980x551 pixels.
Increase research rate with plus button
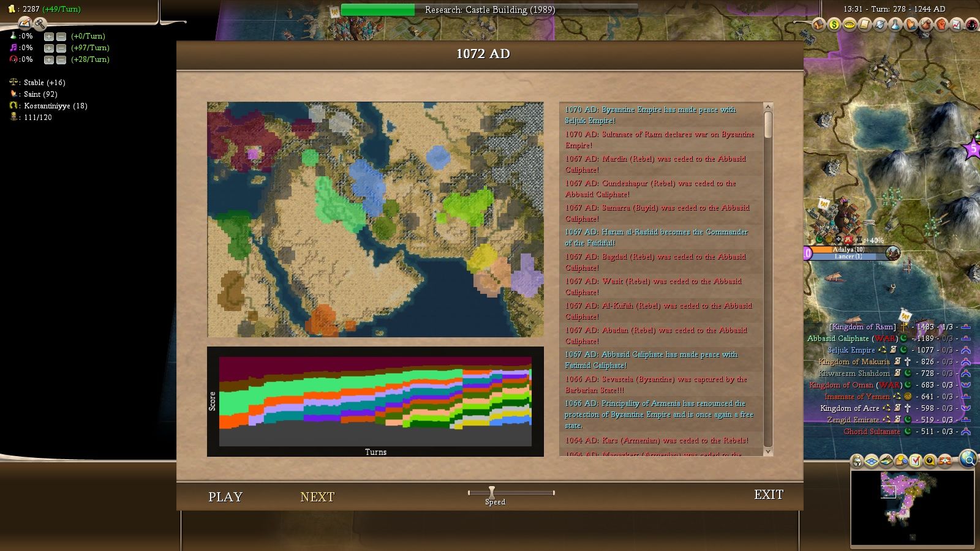point(49,36)
